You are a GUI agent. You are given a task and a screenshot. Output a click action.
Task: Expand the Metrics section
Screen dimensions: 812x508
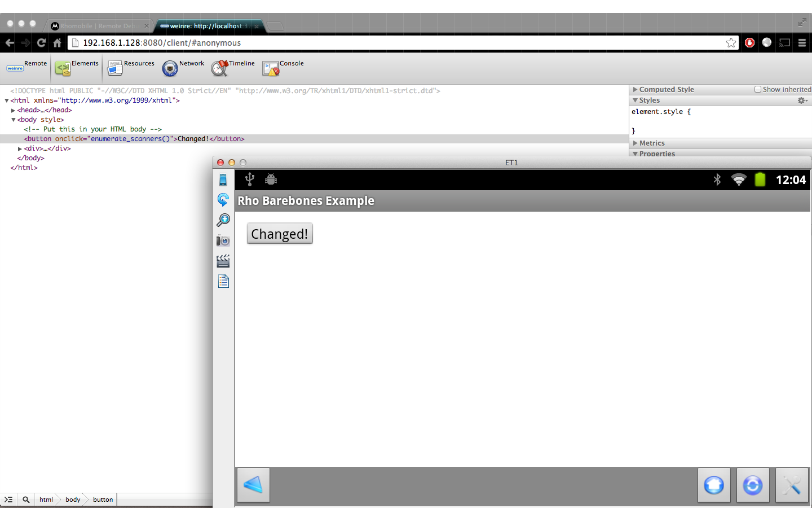click(x=636, y=143)
